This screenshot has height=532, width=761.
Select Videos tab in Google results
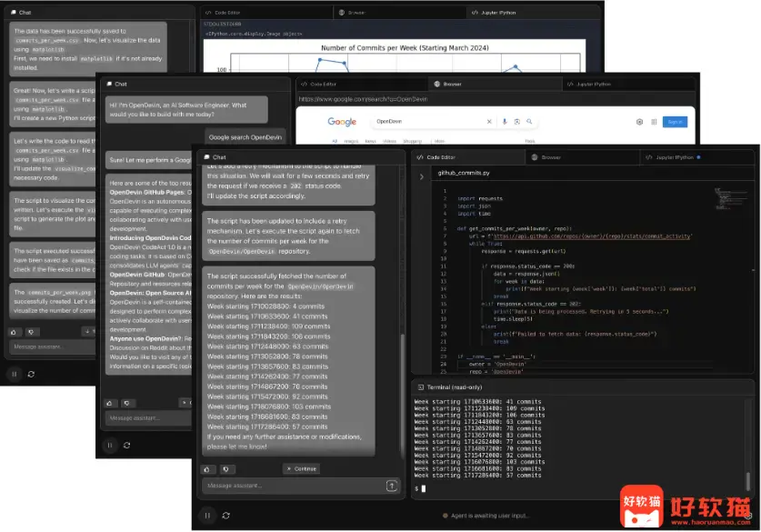(x=389, y=141)
